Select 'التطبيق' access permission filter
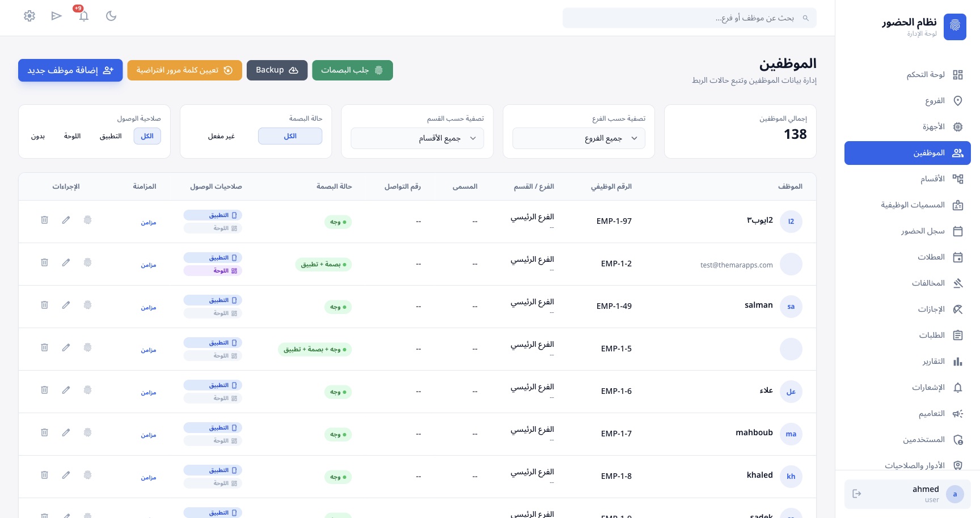This screenshot has width=980, height=518. point(111,136)
